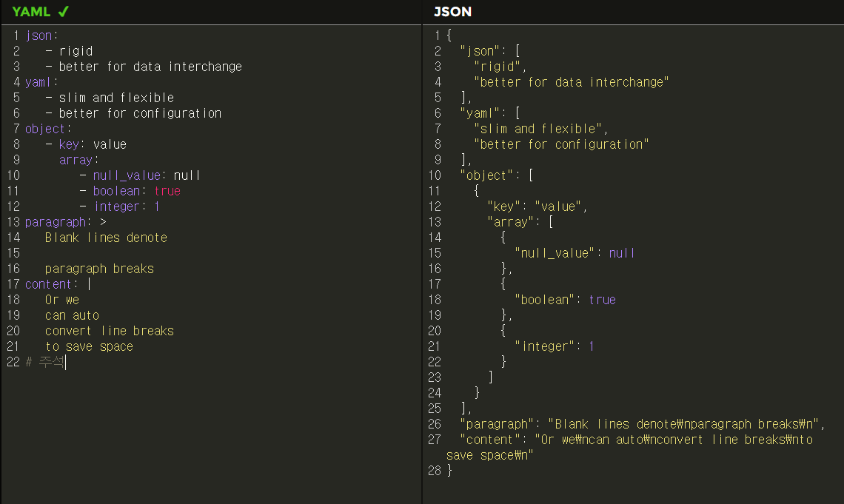Click '"integer": 1' in JSON panel
Viewport: 844px width, 504px height.
[555, 348]
